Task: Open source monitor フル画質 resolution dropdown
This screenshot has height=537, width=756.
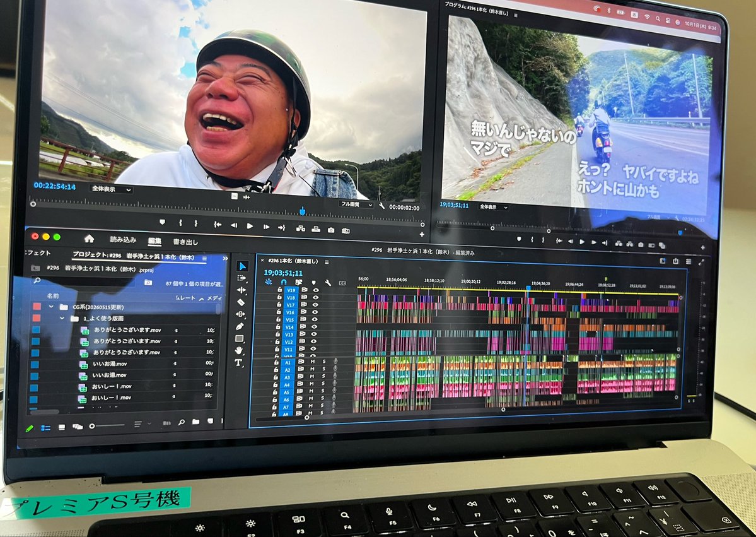Action: coord(356,204)
